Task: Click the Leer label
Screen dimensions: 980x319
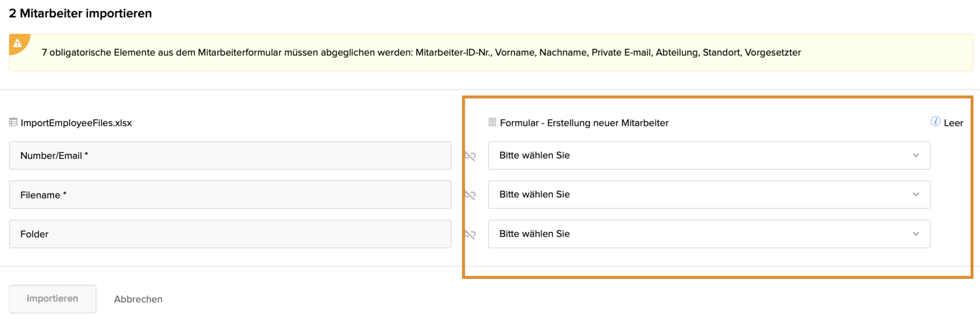Action: (953, 123)
